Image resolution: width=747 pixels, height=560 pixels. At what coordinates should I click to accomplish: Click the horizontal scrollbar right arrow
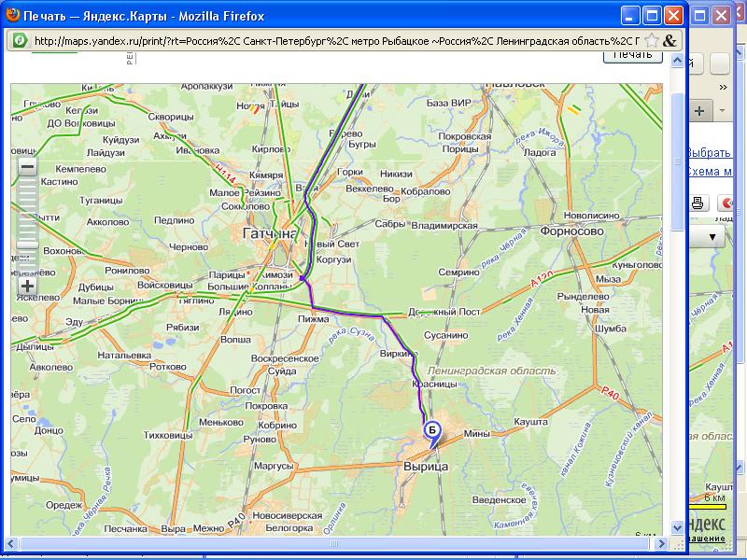point(661,543)
